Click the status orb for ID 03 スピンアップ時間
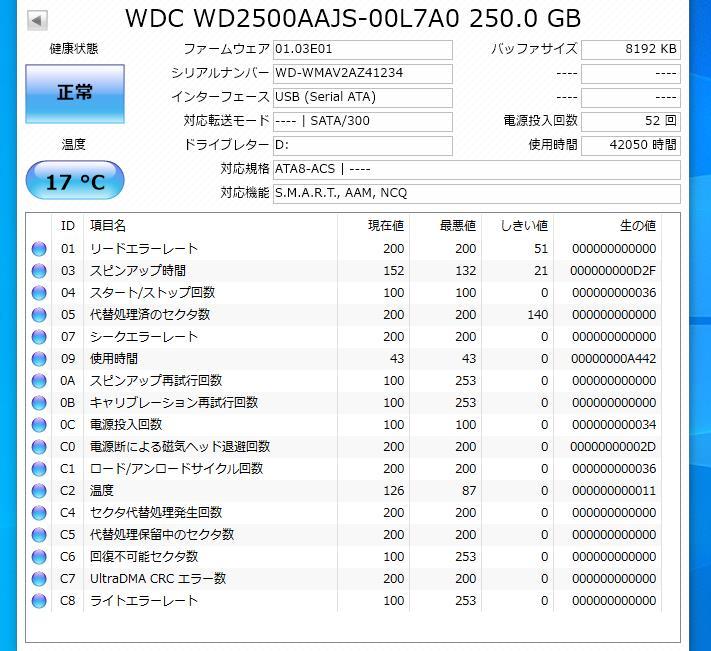The image size is (711, 651). (x=39, y=271)
